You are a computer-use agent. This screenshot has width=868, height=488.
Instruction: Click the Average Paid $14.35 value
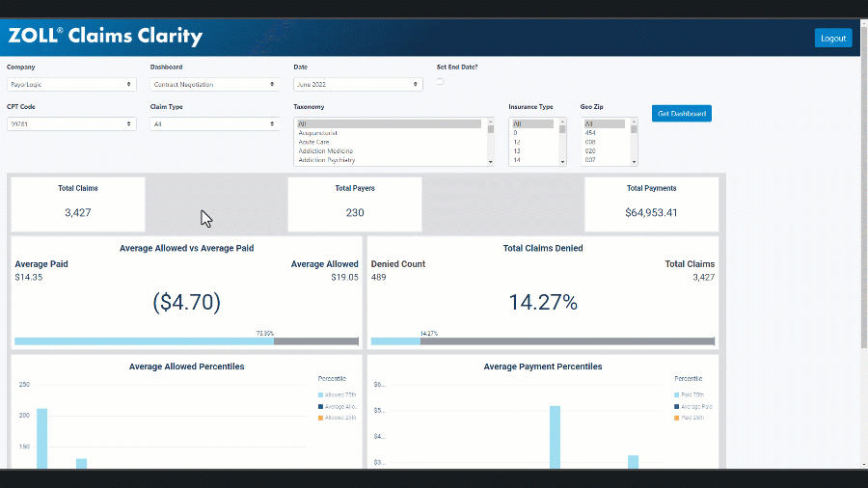pos(29,277)
